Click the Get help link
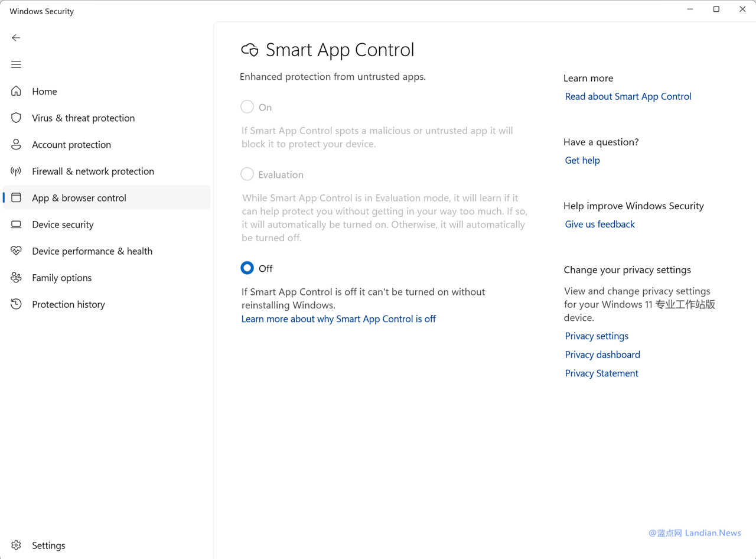This screenshot has height=559, width=756. 582,160
